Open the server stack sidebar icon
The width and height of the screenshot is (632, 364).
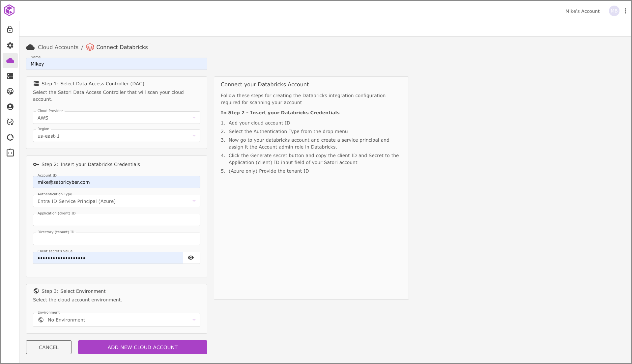pyautogui.click(x=10, y=76)
